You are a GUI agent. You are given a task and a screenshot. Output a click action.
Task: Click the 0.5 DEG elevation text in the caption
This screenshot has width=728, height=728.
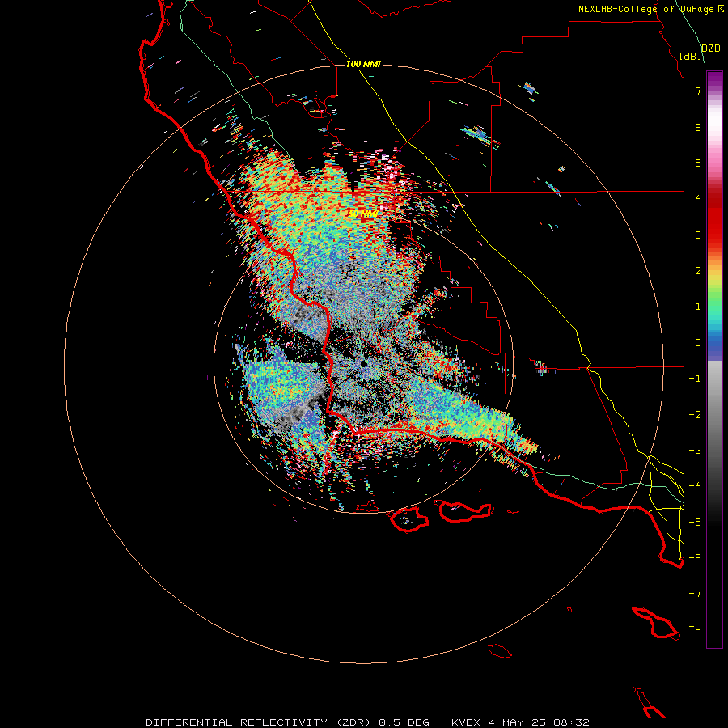click(x=404, y=722)
